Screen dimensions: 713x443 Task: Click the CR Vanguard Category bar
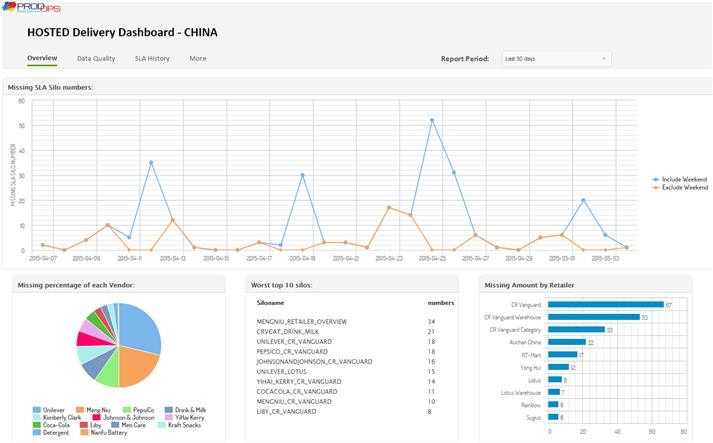pyautogui.click(x=576, y=329)
